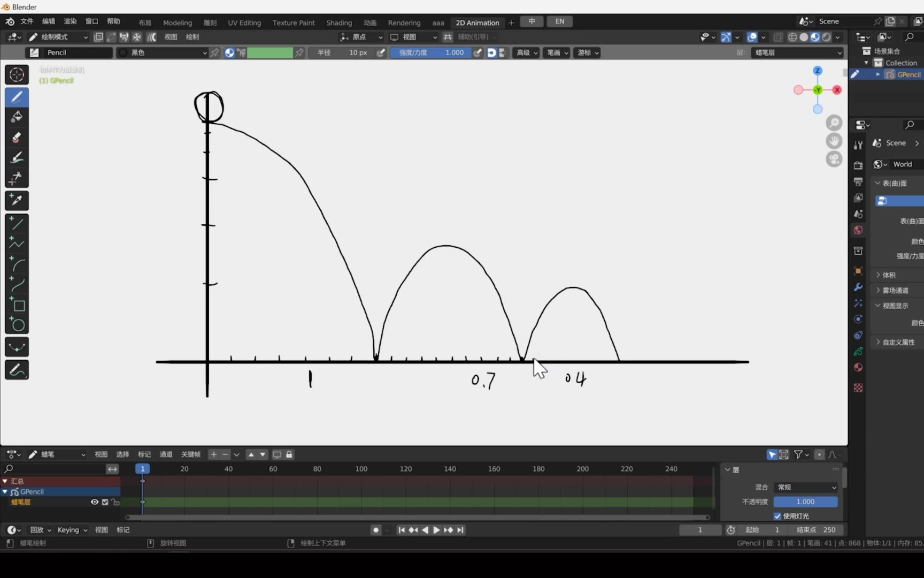Image resolution: width=924 pixels, height=578 pixels.
Task: Select the Curve tool
Action: point(17,284)
